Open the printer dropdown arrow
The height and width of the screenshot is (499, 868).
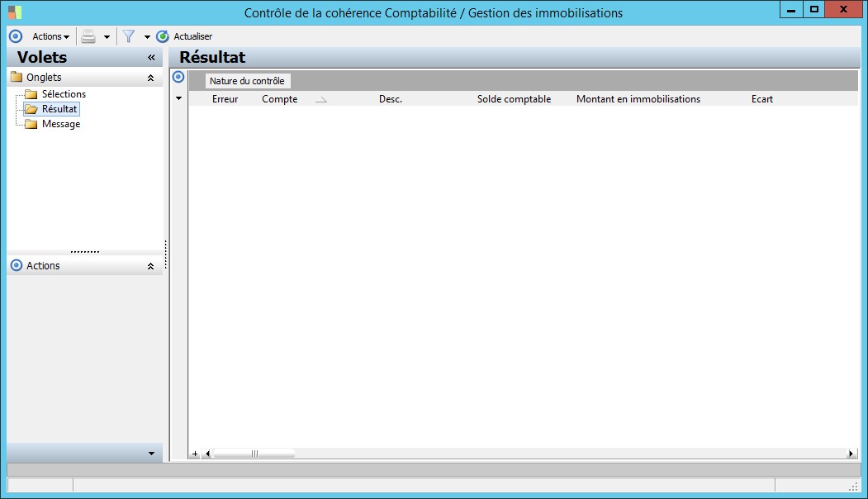(x=107, y=37)
